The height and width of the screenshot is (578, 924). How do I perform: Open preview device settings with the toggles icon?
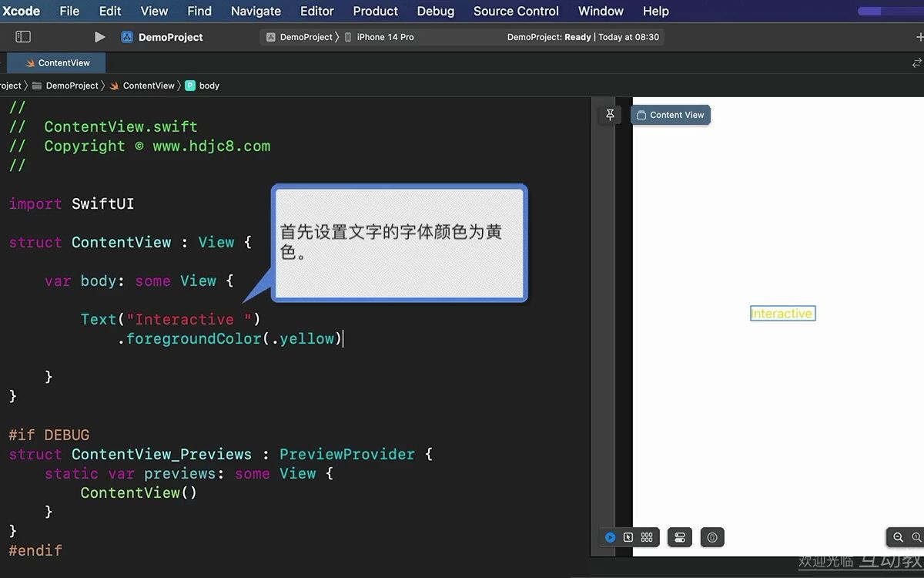(x=679, y=537)
